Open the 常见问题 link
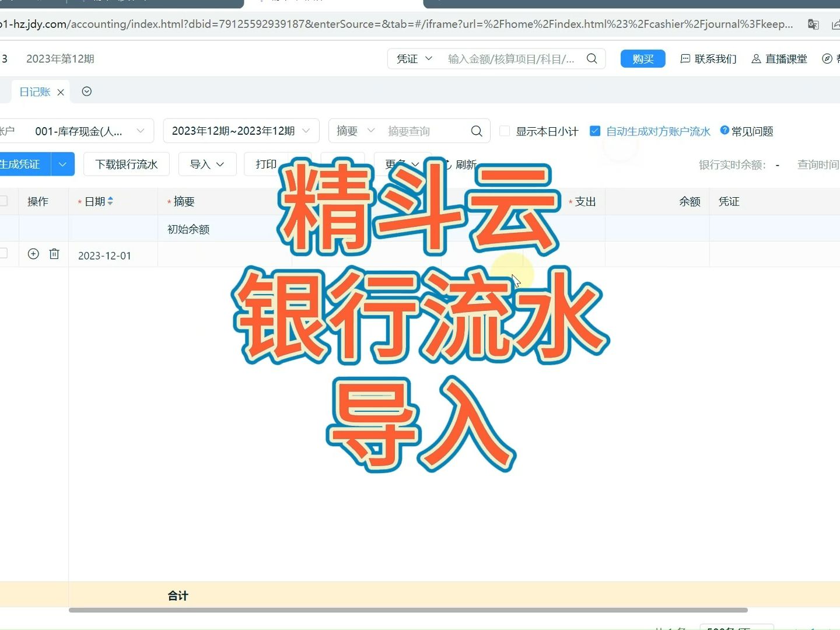The image size is (840, 630). pyautogui.click(x=752, y=132)
